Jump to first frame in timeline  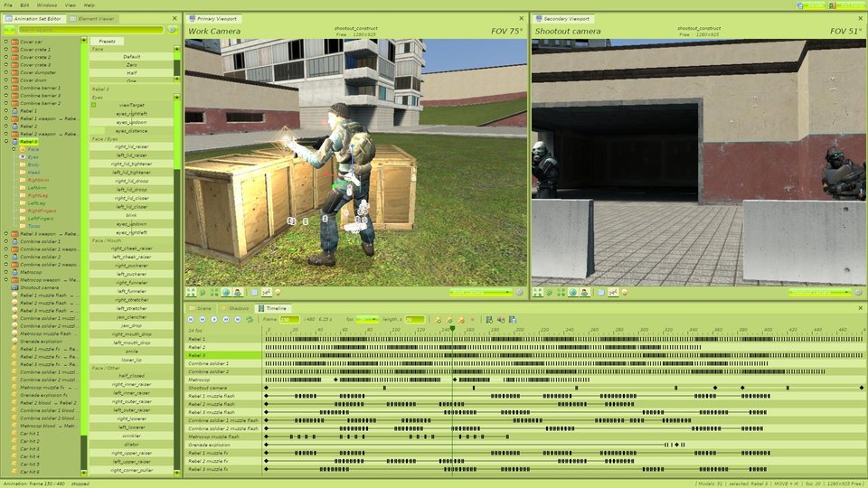click(x=191, y=319)
